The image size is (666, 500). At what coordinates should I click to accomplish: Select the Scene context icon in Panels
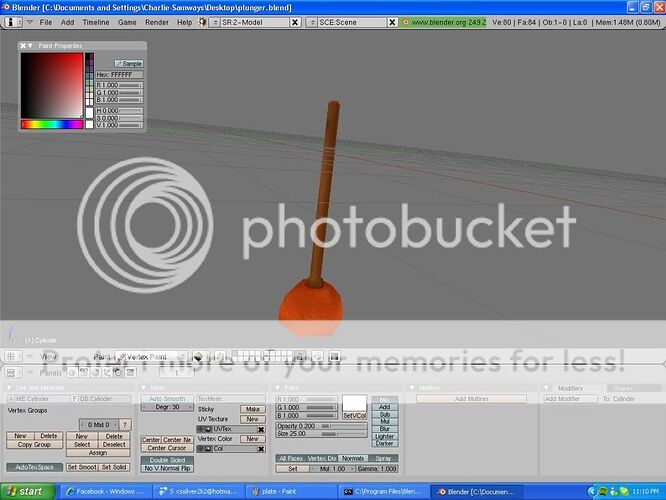click(130, 373)
